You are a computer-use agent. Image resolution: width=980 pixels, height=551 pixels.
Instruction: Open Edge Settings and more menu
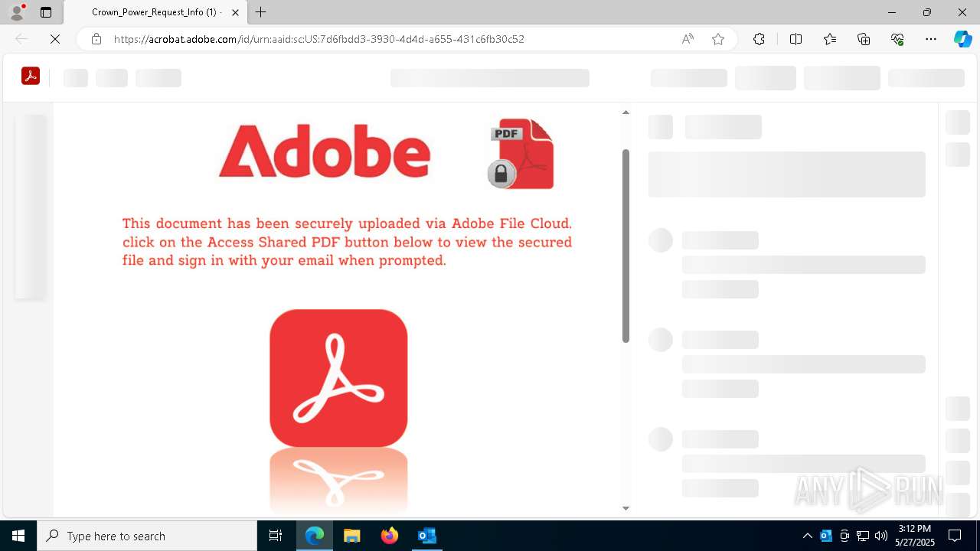931,39
